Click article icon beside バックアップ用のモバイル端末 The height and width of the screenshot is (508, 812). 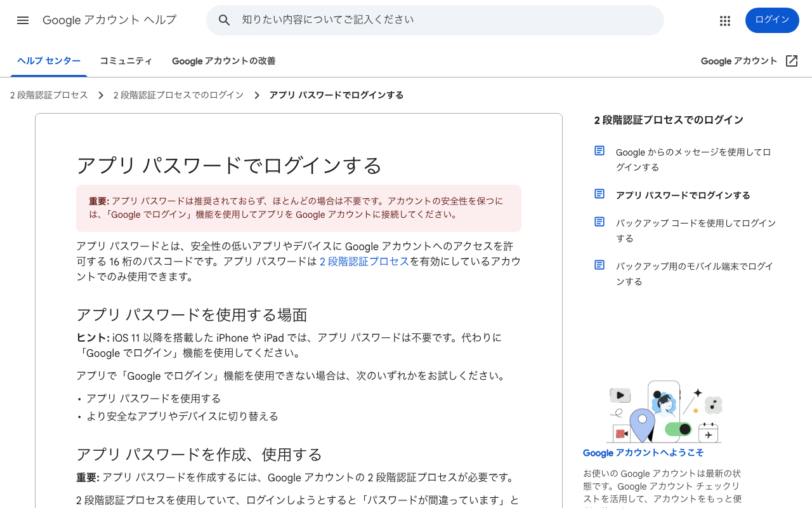click(599, 265)
